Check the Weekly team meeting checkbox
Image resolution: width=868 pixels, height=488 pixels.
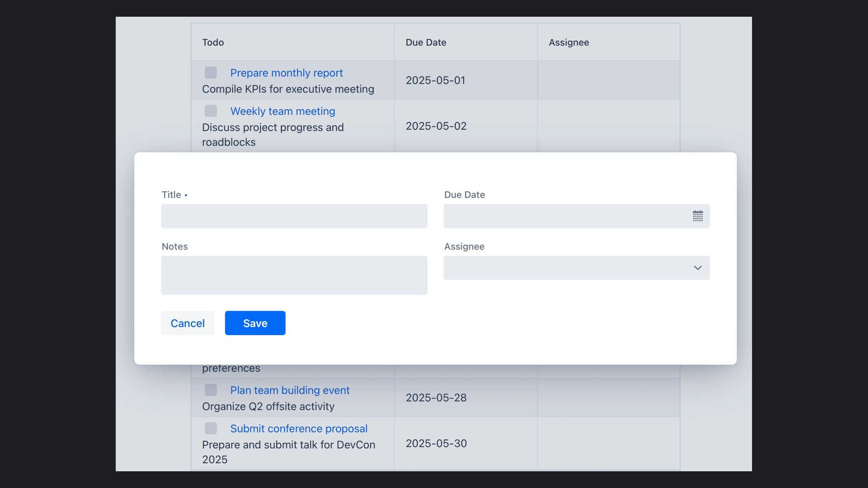coord(211,111)
